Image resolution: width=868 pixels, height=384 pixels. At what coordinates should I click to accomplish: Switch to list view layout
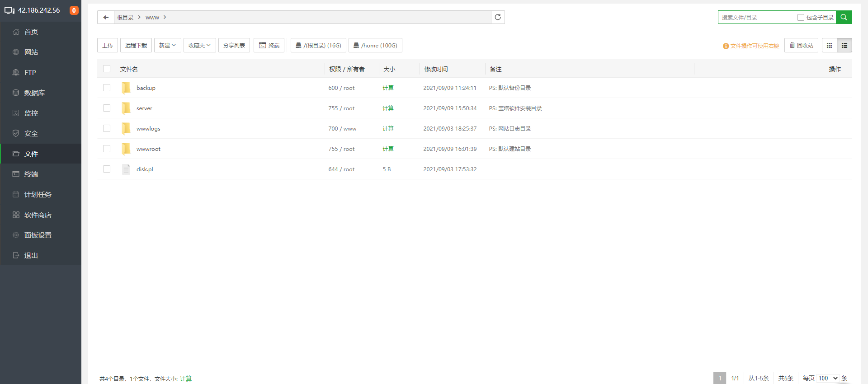pos(844,45)
